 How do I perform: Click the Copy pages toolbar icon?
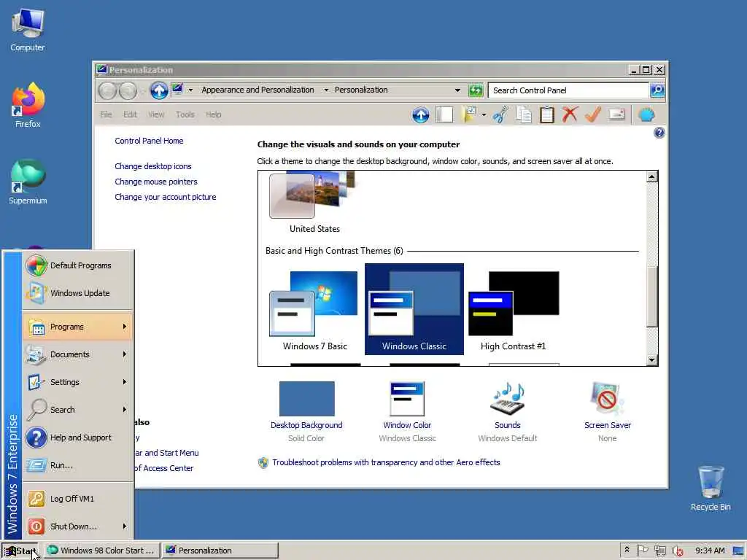[524, 114]
